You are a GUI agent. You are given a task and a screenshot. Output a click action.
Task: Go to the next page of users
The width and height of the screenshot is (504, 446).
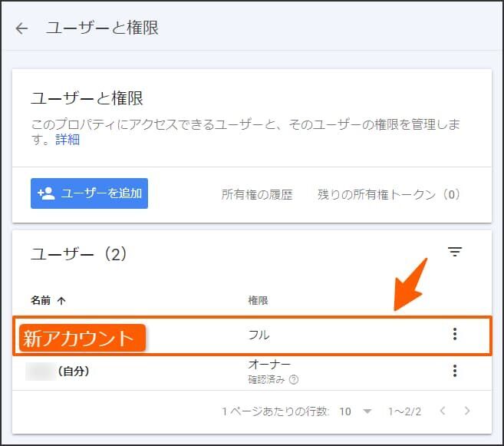[467, 411]
